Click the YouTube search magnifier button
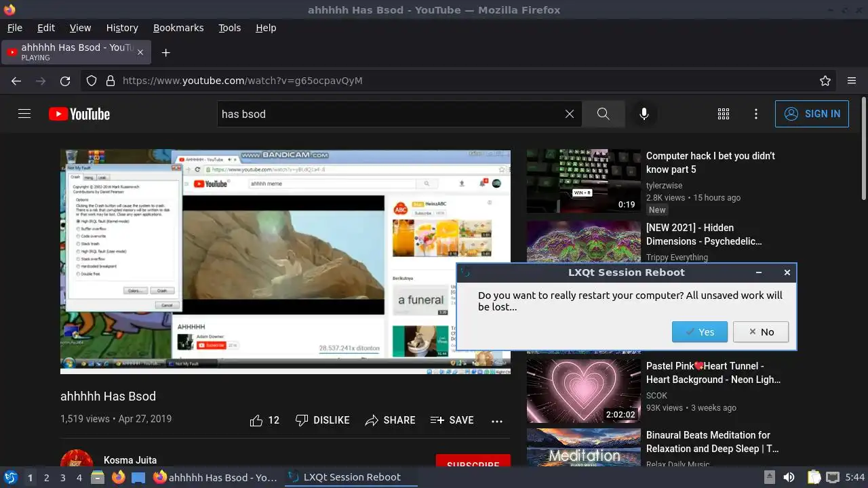The width and height of the screenshot is (868, 488). tap(603, 114)
